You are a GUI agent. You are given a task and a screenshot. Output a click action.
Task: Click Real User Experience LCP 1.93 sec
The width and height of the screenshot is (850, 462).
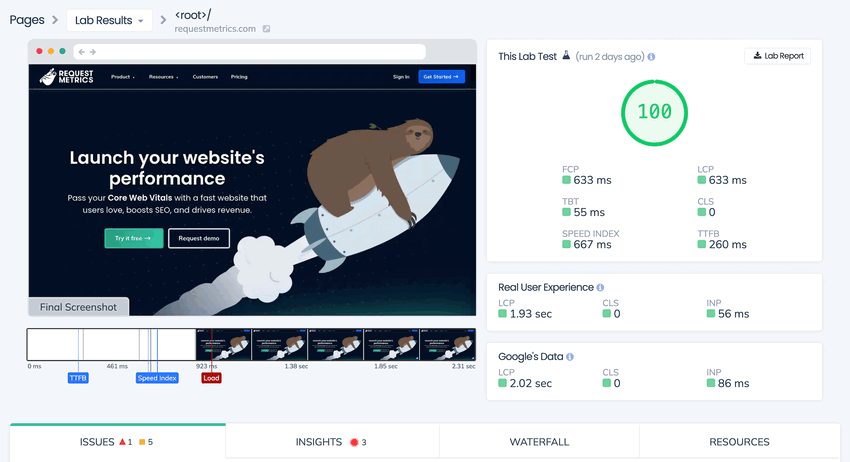[x=525, y=309]
